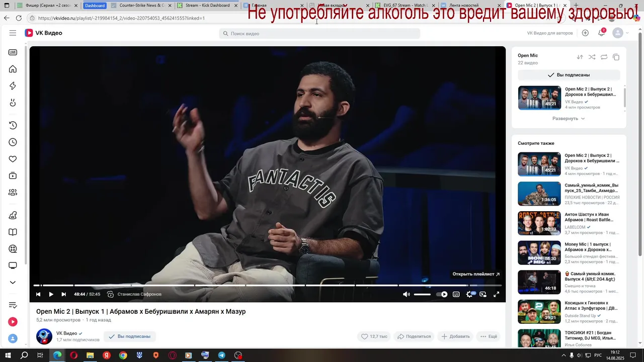Skip to the previous video
This screenshot has height=362, width=644.
[38, 294]
